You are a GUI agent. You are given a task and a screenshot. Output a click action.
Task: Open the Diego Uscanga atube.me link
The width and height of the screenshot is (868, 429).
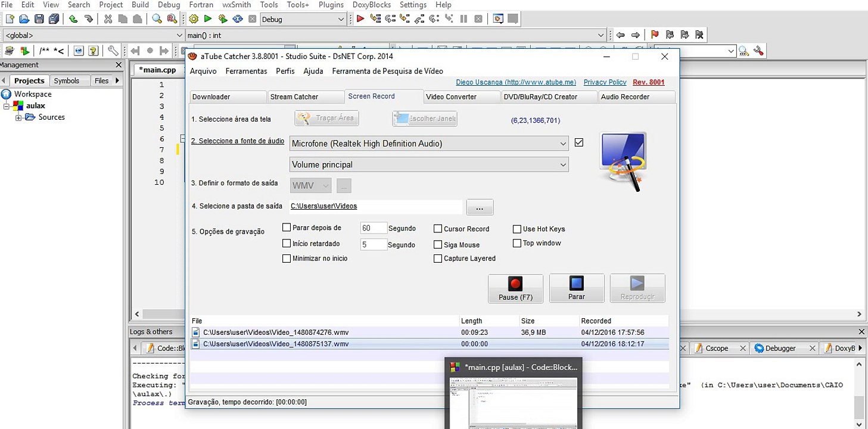click(x=516, y=82)
